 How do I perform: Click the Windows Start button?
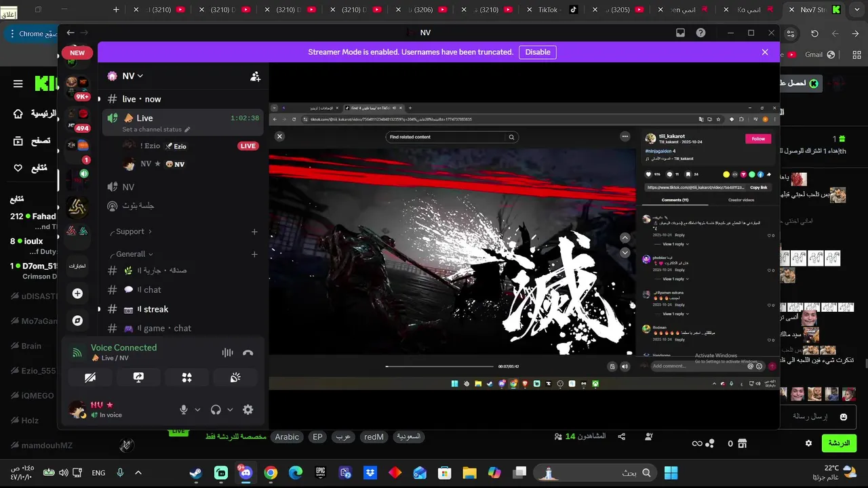671,472
